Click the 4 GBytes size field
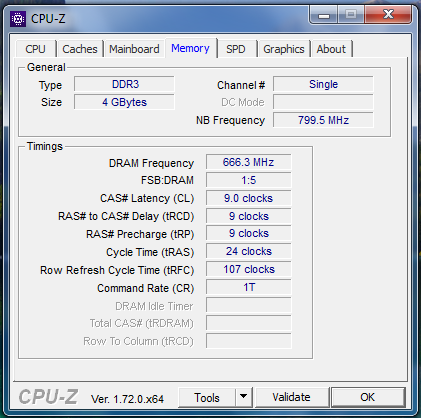Image resolution: width=421 pixels, height=418 pixels. click(x=124, y=102)
